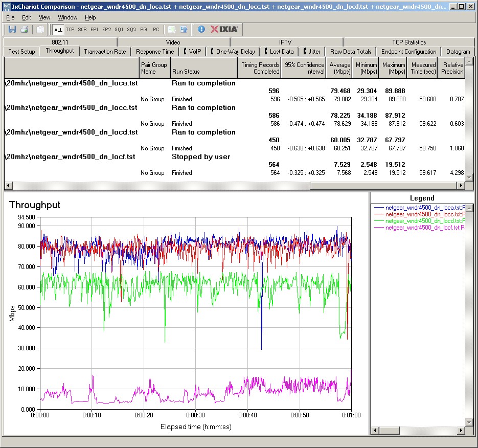Select the netgear_wndr4500_dn_locf.tst row
The height and width of the screenshot is (448, 478).
pyautogui.click(x=235, y=157)
